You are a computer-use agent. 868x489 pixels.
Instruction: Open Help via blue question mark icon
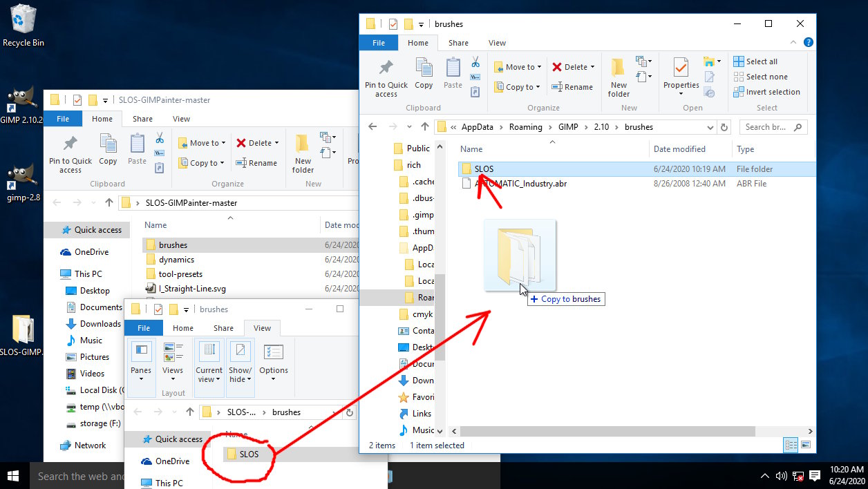(809, 42)
